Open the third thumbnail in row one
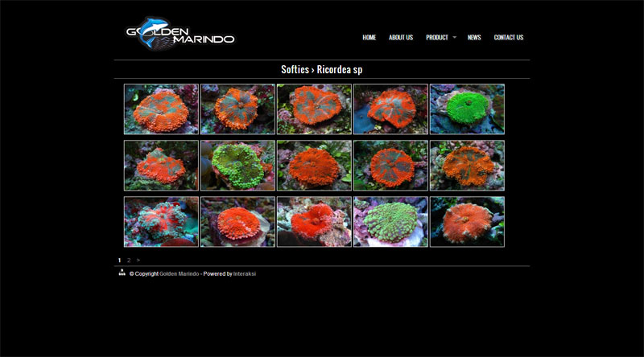This screenshot has width=644, height=357. [314, 109]
